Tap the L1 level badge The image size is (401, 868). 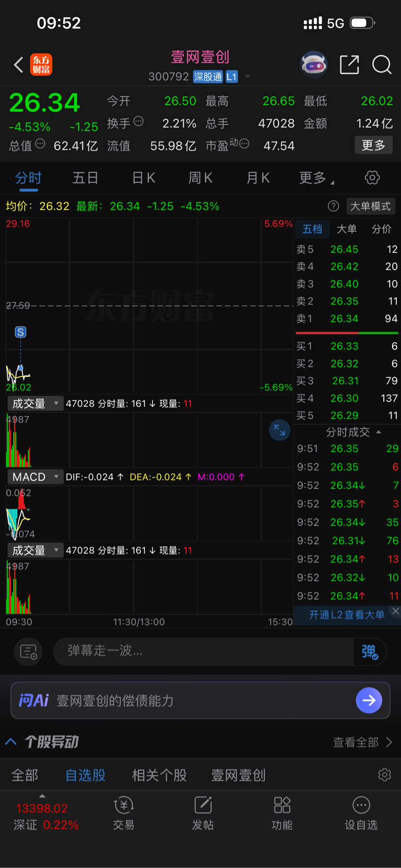click(x=232, y=77)
